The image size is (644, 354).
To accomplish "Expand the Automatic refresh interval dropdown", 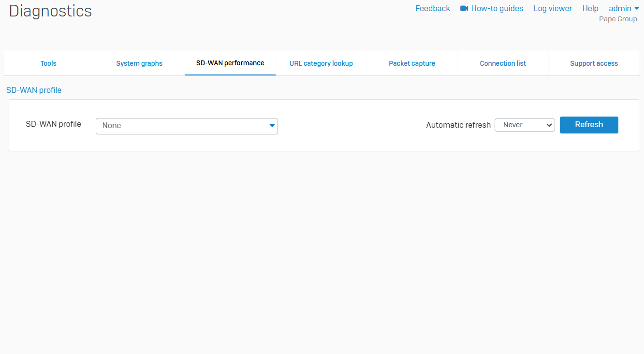I will [x=524, y=125].
